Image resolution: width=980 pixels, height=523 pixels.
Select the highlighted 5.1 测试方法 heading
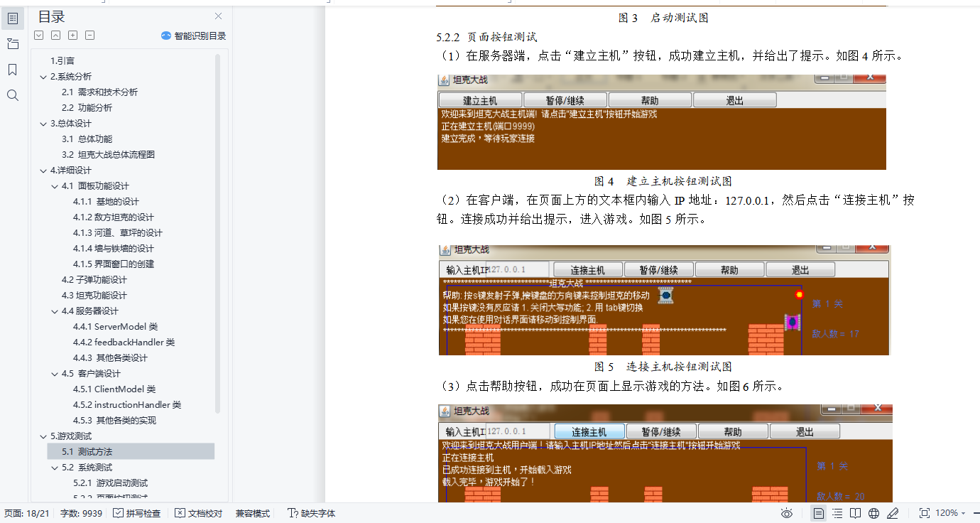[131, 452]
